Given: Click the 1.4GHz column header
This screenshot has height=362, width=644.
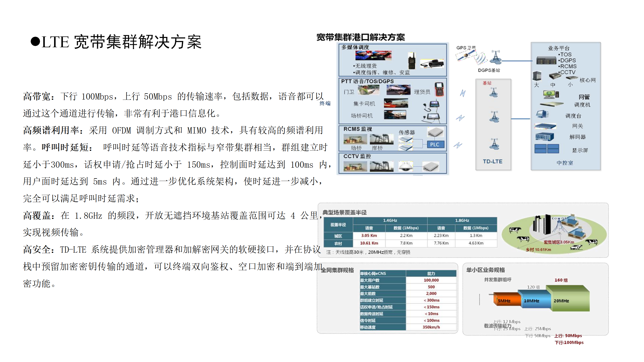Looking at the screenshot, I should pyautogui.click(x=390, y=220).
